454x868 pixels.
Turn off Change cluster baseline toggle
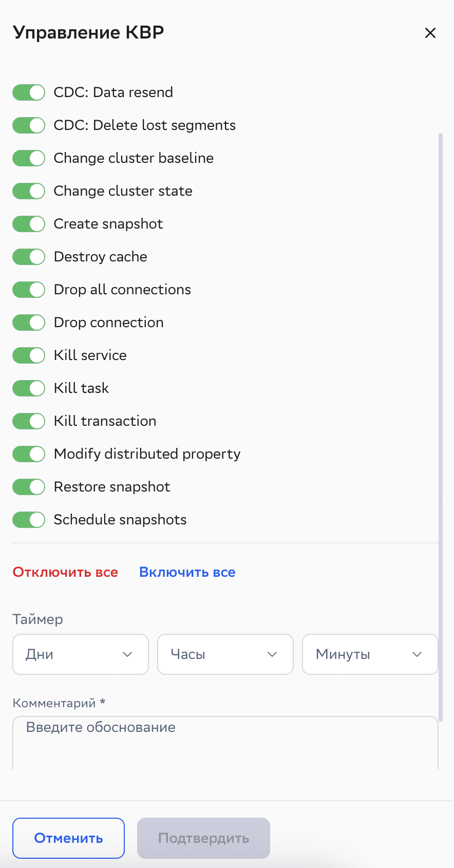pyautogui.click(x=29, y=158)
